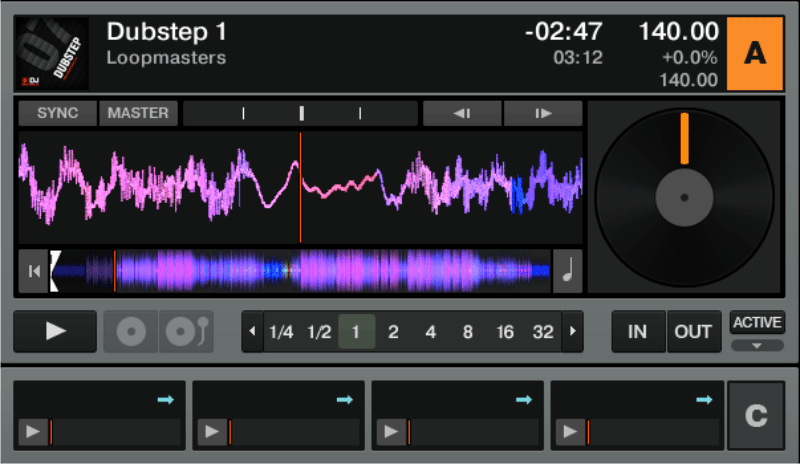Click the orange deck A letter
This screenshot has width=800, height=464.
click(x=754, y=54)
